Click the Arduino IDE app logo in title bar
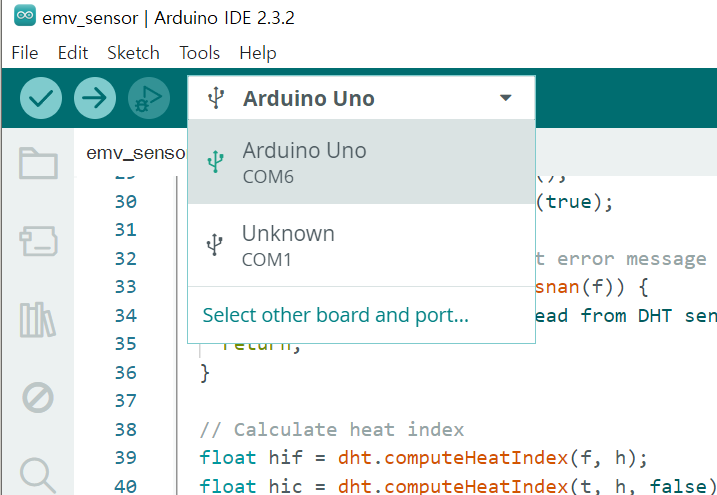717x495 pixels. point(24,17)
